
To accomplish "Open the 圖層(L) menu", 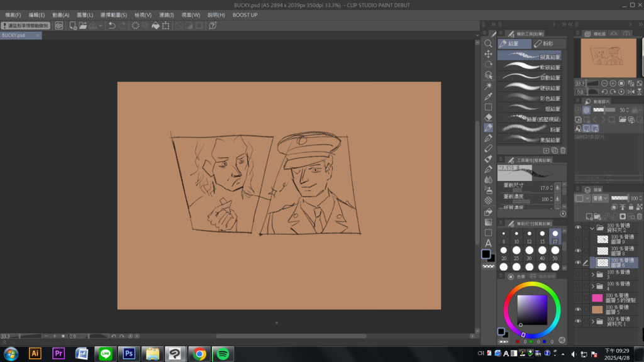I will (85, 15).
